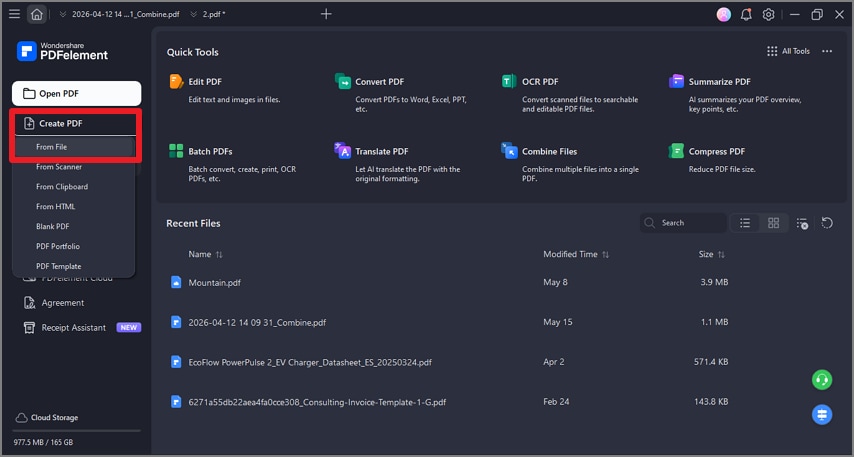Switch Recent Files to grid view

point(773,223)
